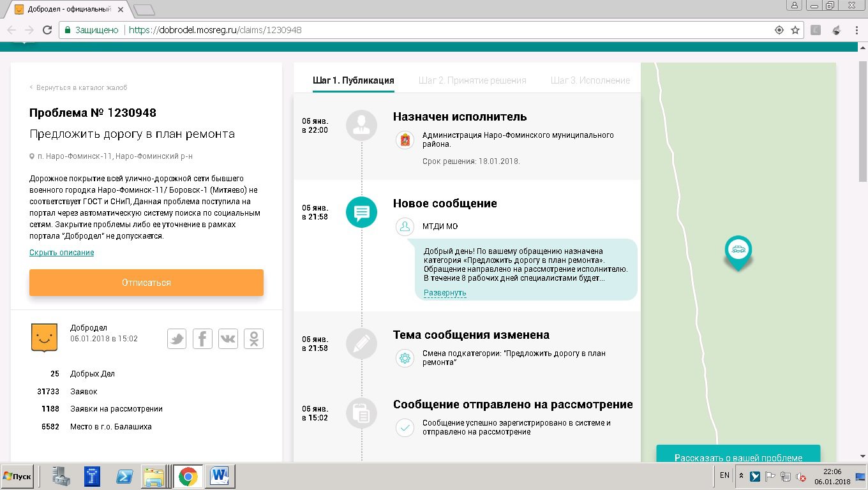Click the gear icon next to Смена подкатегории
Viewport: 868px width, 490px height.
pyautogui.click(x=405, y=358)
